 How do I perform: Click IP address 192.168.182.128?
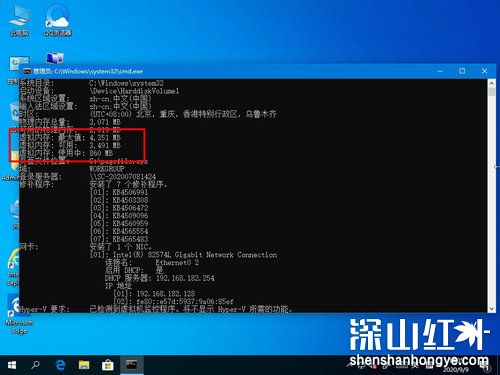click(165, 294)
